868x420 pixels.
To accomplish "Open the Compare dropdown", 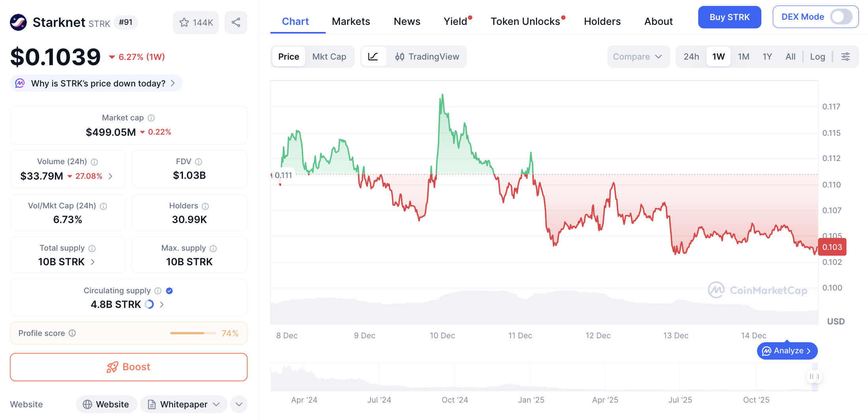I will [637, 57].
